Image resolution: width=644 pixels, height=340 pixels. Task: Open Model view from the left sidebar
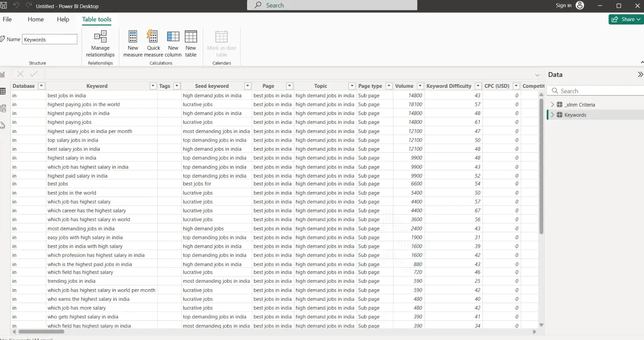tap(3, 108)
